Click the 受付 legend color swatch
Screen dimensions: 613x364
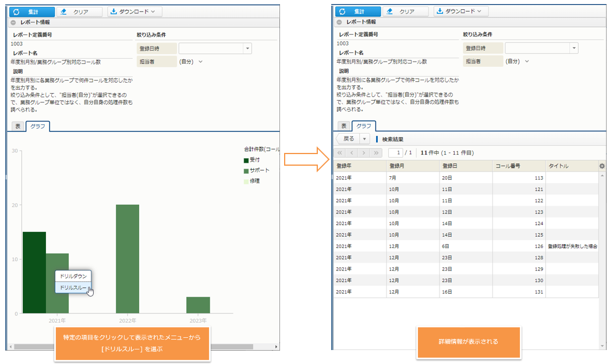point(246,160)
